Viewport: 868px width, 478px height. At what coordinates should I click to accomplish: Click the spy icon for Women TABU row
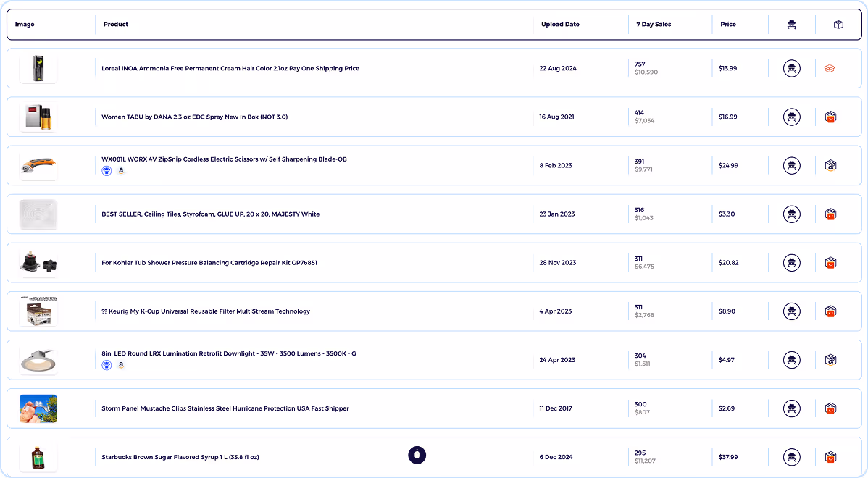point(792,117)
